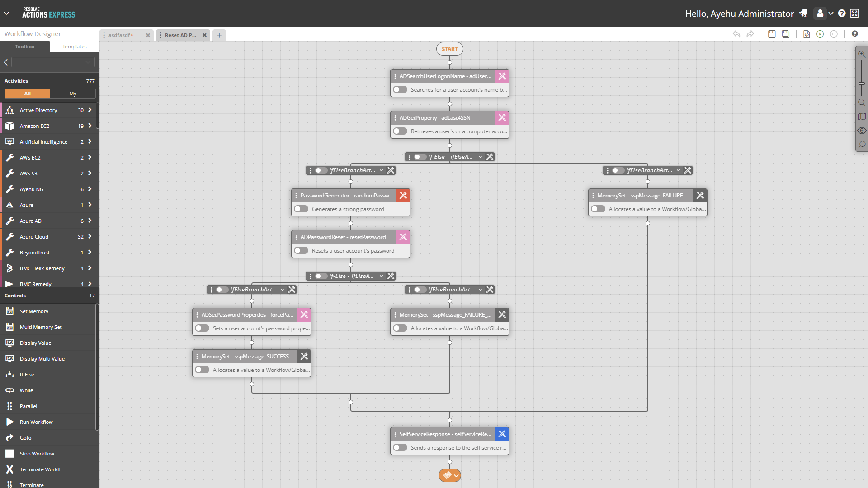Open the asdfasdf workflow tab
This screenshot has height=488, width=868.
pos(120,35)
